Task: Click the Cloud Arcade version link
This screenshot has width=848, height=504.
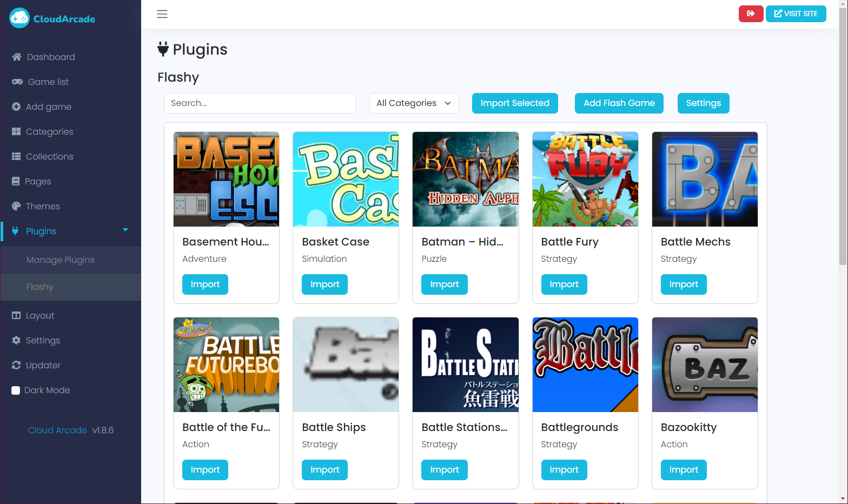Action: 57,430
